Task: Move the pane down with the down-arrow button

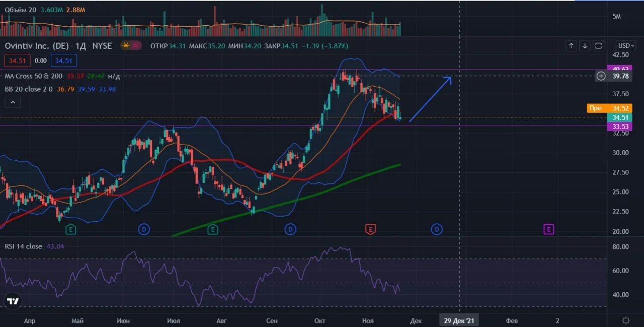Action: 585,46
